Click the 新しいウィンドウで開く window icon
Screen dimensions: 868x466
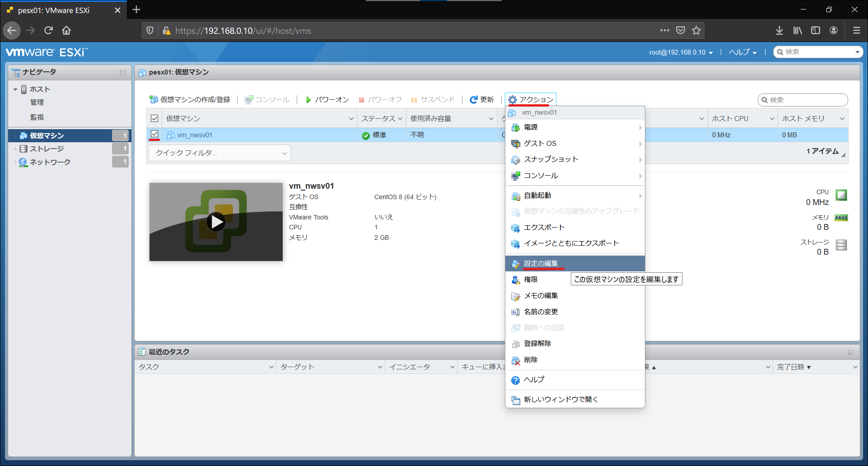click(x=515, y=400)
